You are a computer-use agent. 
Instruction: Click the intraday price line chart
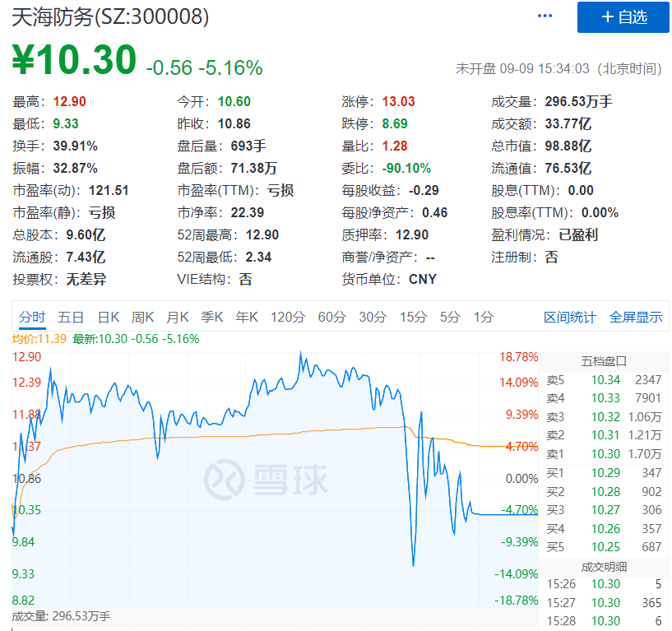click(274, 480)
